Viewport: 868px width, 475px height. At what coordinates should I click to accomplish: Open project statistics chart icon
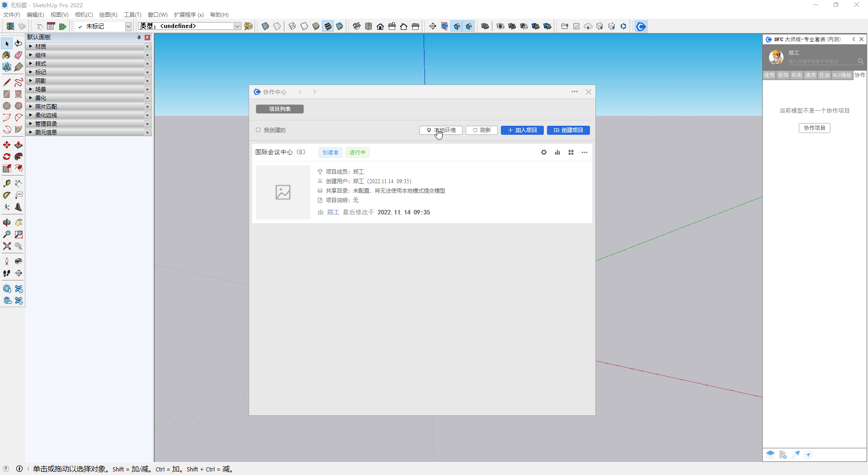(557, 152)
